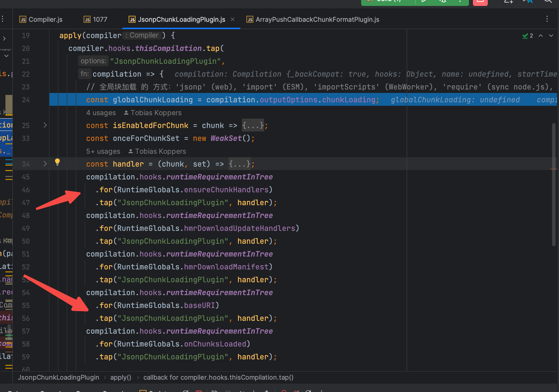Toggle a breakpoint on line 47 gutter
Image resolution: width=559 pixels, height=392 pixels.
(26, 203)
